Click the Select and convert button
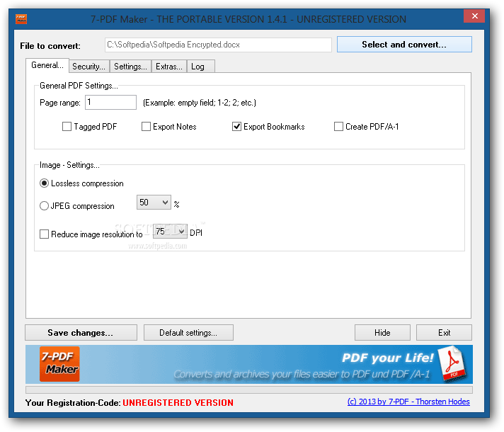 404,45
